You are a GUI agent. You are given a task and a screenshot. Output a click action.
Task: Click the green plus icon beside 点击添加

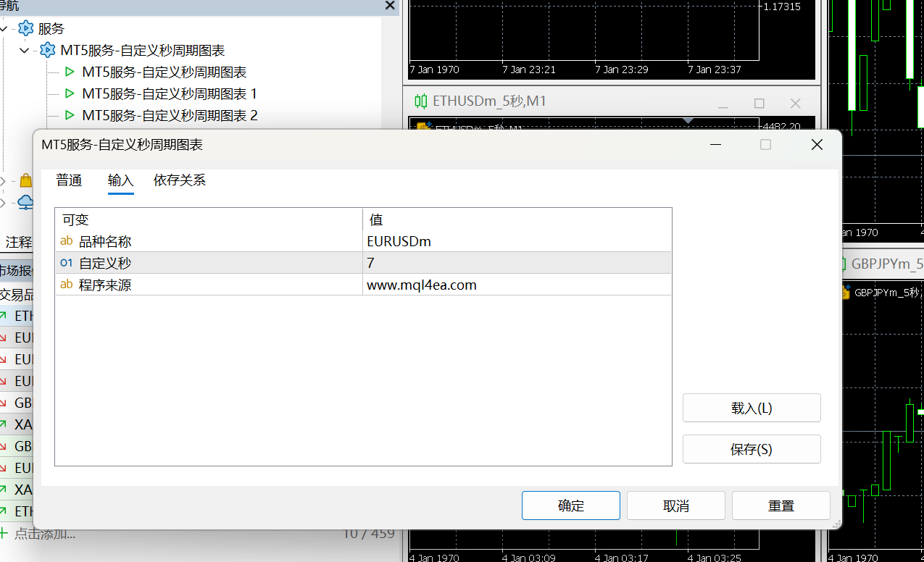(x=4, y=534)
